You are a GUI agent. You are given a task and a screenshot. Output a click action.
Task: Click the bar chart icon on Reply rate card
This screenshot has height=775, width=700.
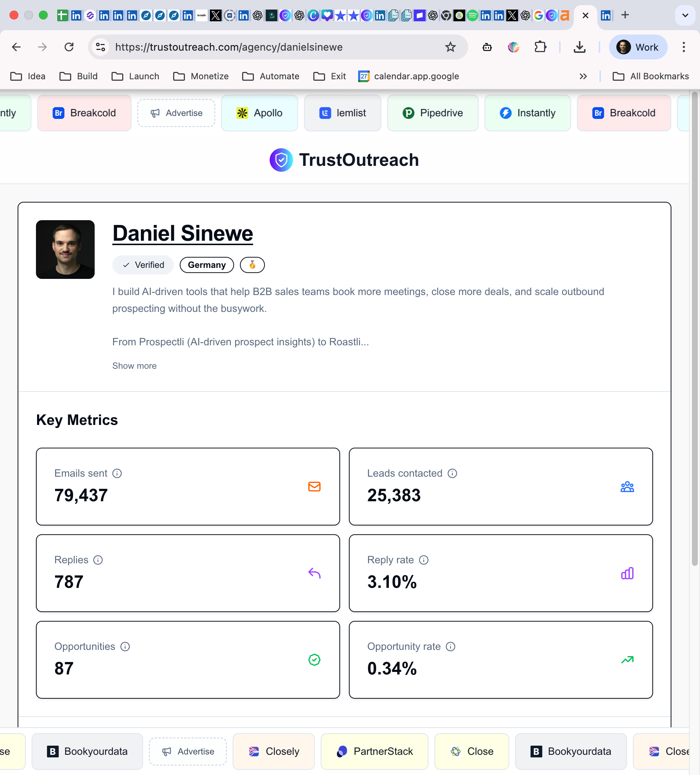coord(627,574)
